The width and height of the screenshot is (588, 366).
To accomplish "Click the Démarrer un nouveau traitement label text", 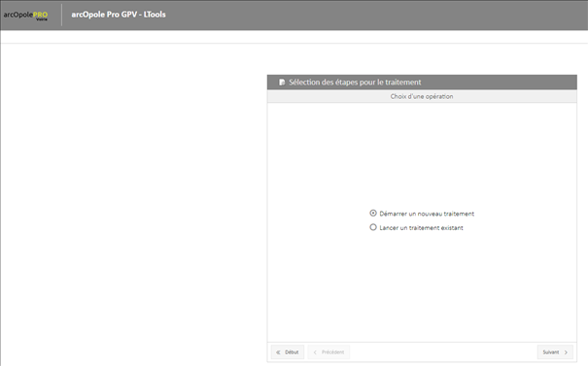I will pos(427,214).
